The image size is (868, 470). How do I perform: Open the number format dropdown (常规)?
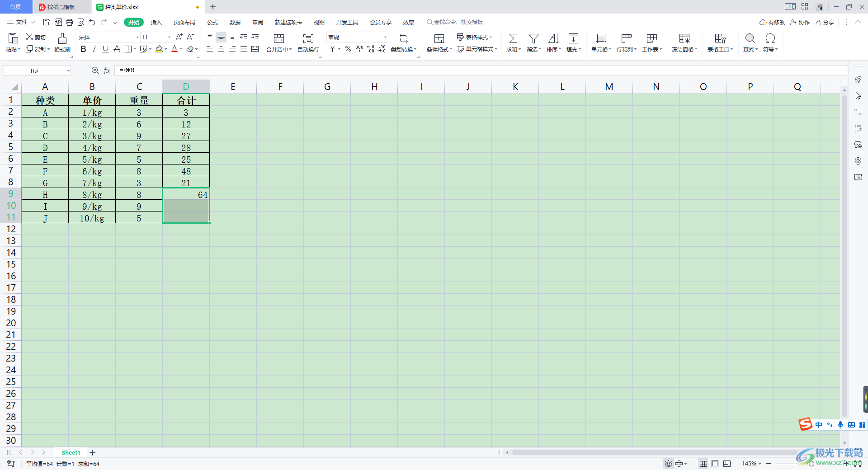pyautogui.click(x=385, y=37)
